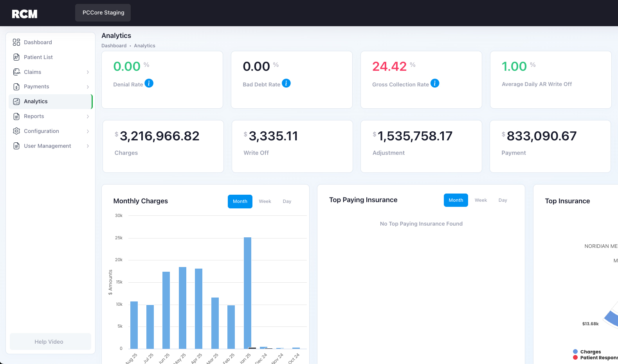Select Month in Top Paying Insurance
The width and height of the screenshot is (618, 364).
pos(456,200)
